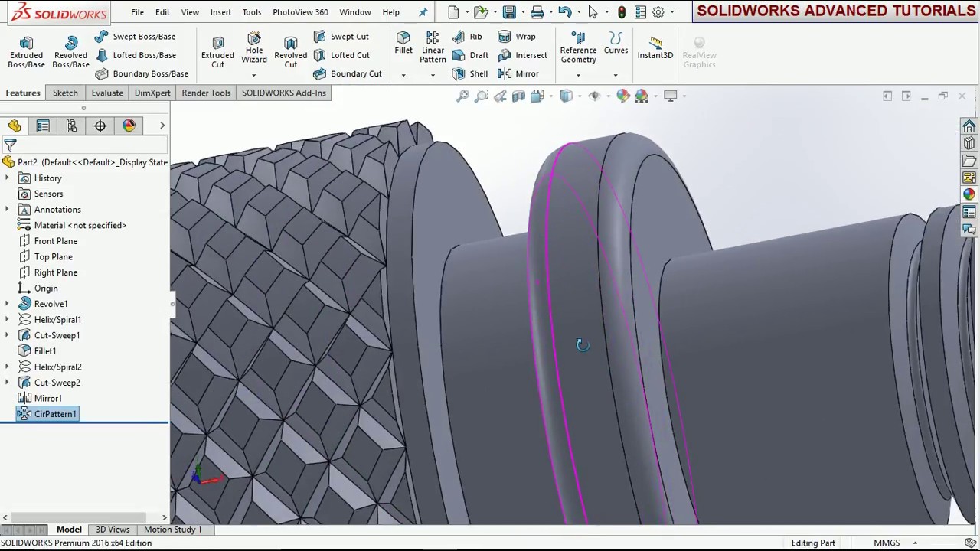Screen dimensions: 980x551
Task: Open the Insert menu
Action: pyautogui.click(x=220, y=12)
